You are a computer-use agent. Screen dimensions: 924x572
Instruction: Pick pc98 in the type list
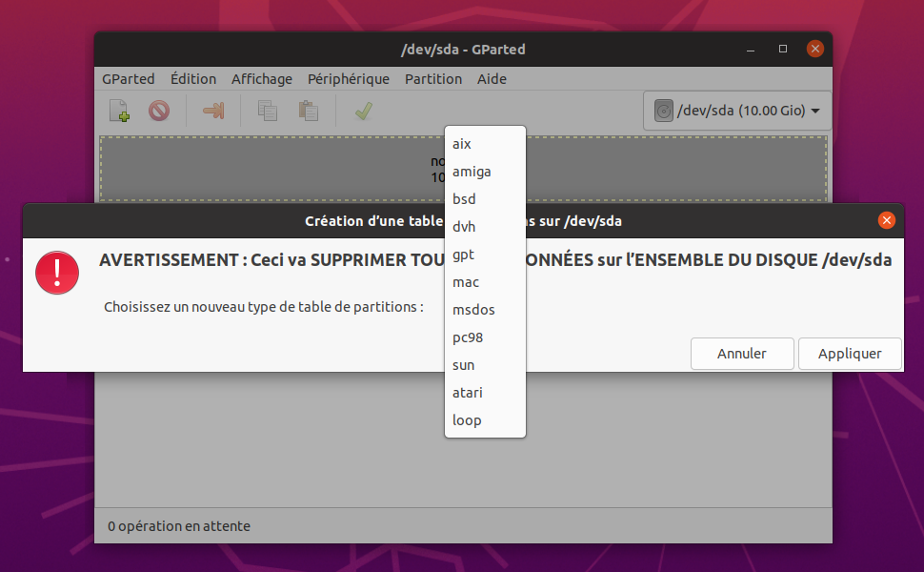click(x=485, y=337)
